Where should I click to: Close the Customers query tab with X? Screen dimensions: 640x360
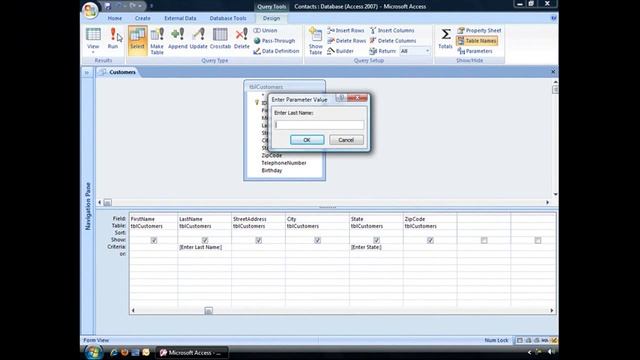point(553,72)
